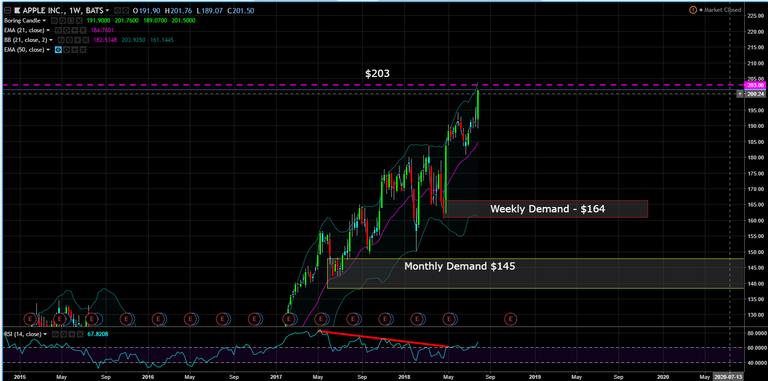Click the third icon on EMA (50, close)

(74, 50)
